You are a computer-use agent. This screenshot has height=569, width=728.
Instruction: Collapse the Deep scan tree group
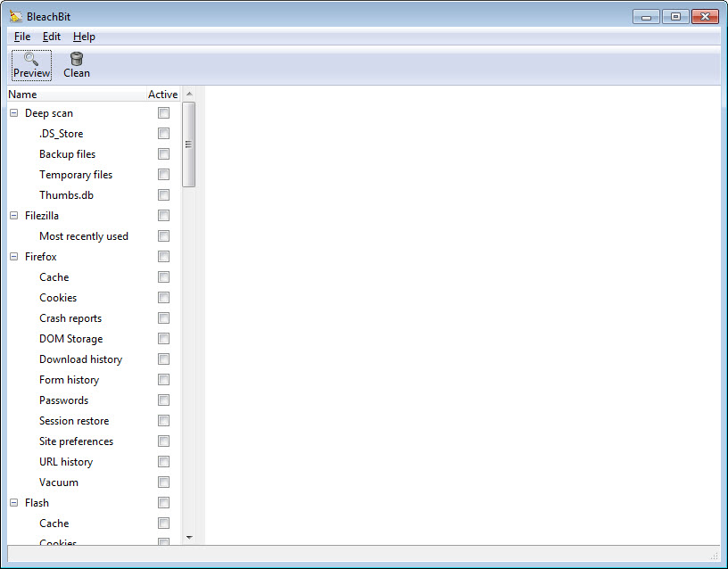14,113
